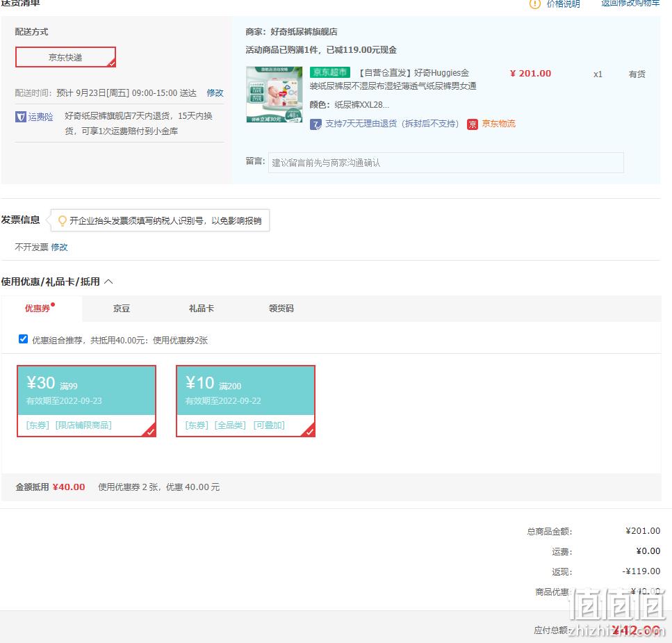Click the 返现 -¥119.00 value
Image resolution: width=672 pixels, height=643 pixels.
pyautogui.click(x=641, y=571)
